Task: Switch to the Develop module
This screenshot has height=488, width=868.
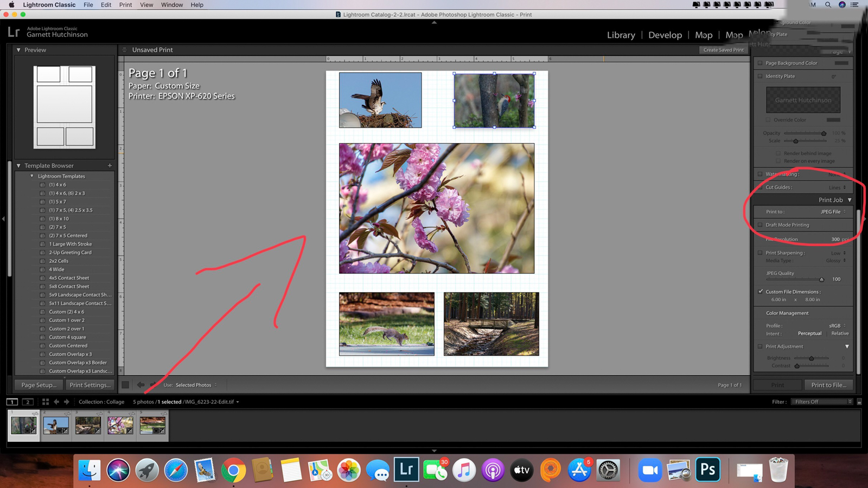Action: [665, 35]
